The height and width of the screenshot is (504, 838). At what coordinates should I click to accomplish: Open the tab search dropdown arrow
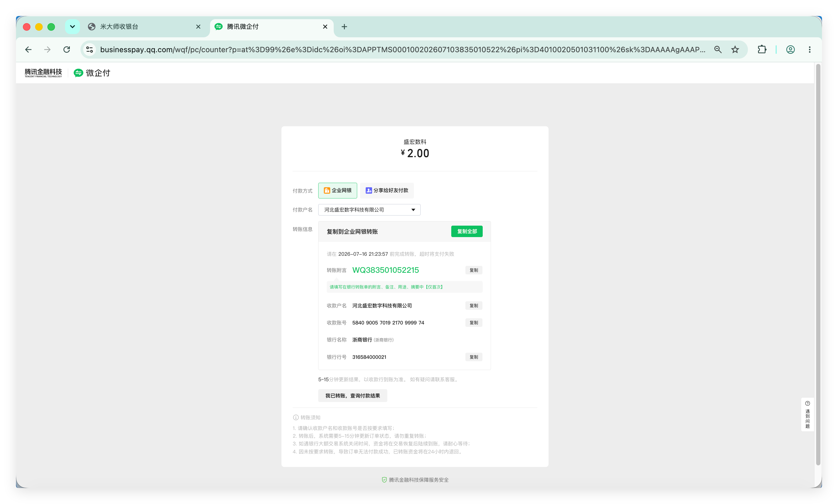[x=72, y=26]
